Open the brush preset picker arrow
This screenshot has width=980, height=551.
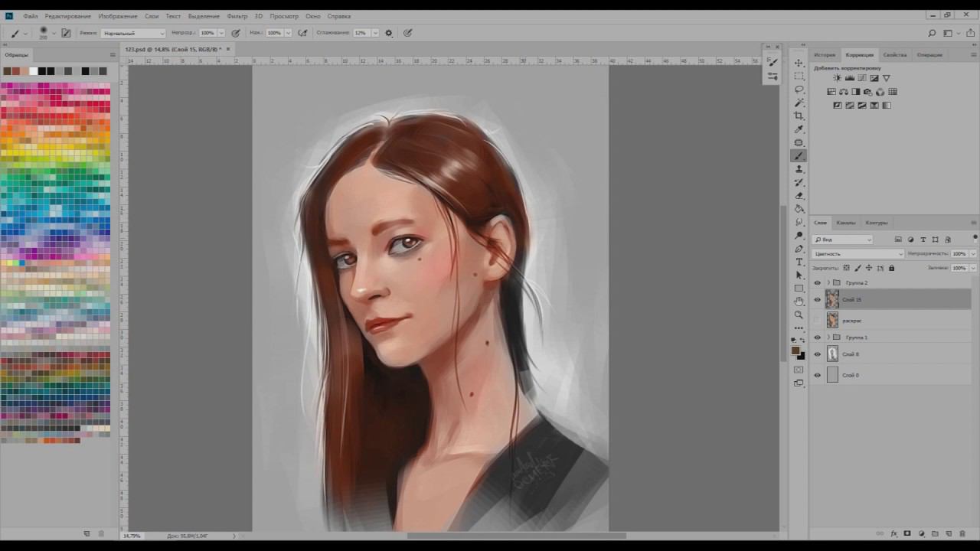[53, 33]
